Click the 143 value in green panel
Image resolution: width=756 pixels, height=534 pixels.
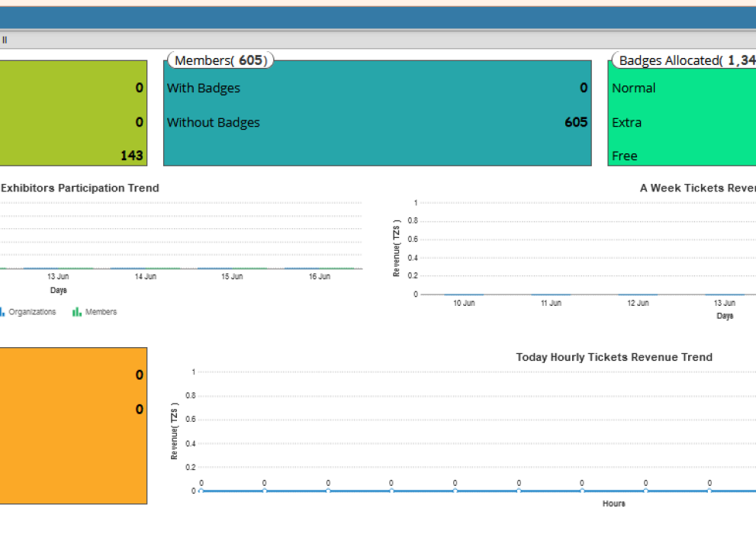pyautogui.click(x=132, y=156)
